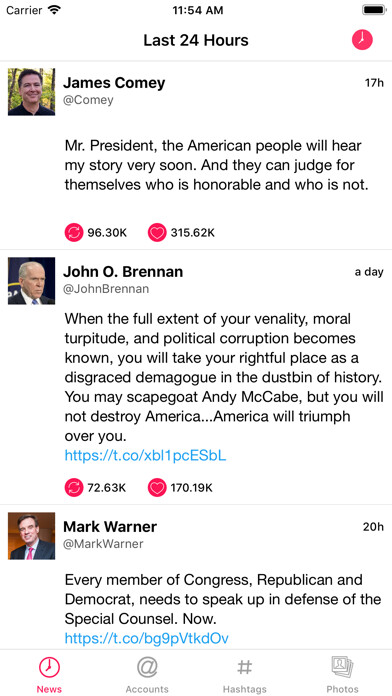Image resolution: width=392 pixels, height=696 pixels.
Task: Tap the battery indicator in status bar
Action: tap(374, 10)
